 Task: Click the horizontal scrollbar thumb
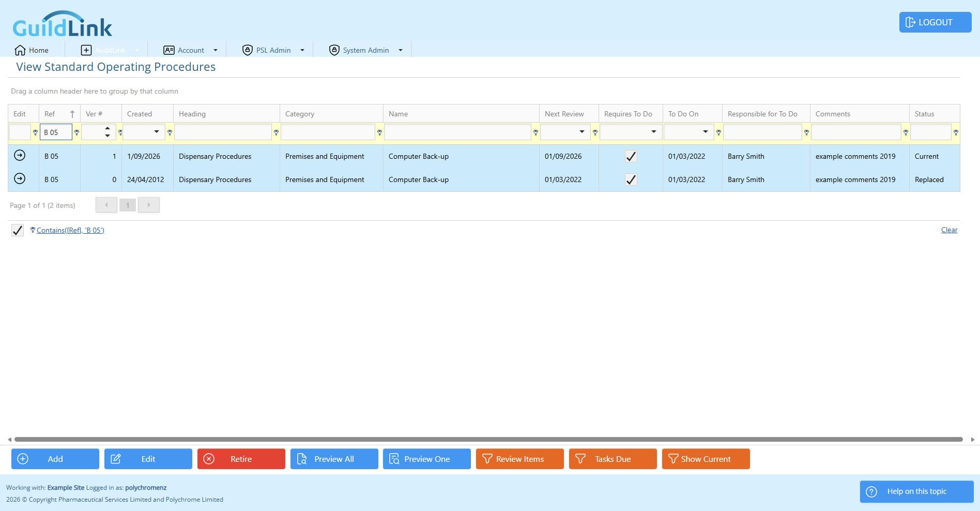(488, 440)
